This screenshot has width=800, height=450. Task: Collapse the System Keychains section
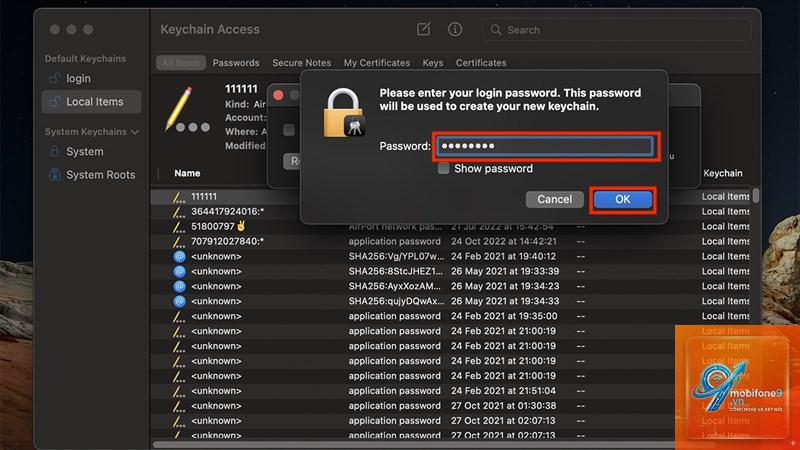pyautogui.click(x=135, y=132)
